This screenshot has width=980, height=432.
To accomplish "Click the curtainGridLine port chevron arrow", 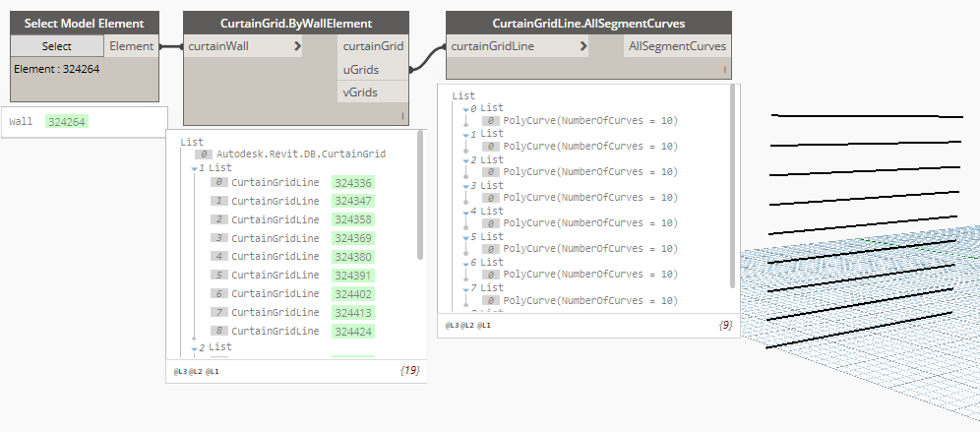I will [x=584, y=46].
